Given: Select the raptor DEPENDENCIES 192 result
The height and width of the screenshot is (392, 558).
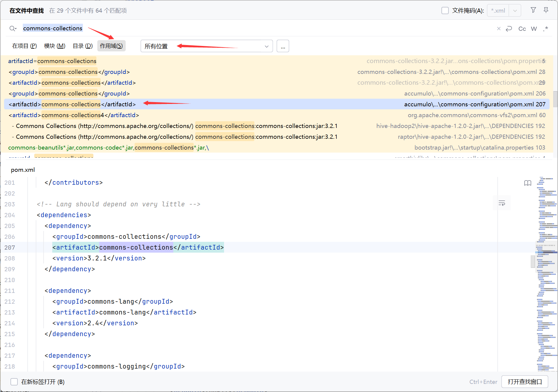Looking at the screenshot, I should click(277, 137).
